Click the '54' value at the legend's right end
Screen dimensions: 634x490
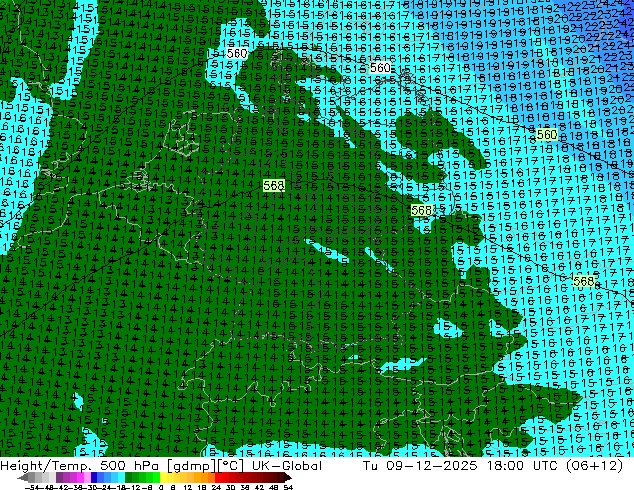[x=288, y=487]
